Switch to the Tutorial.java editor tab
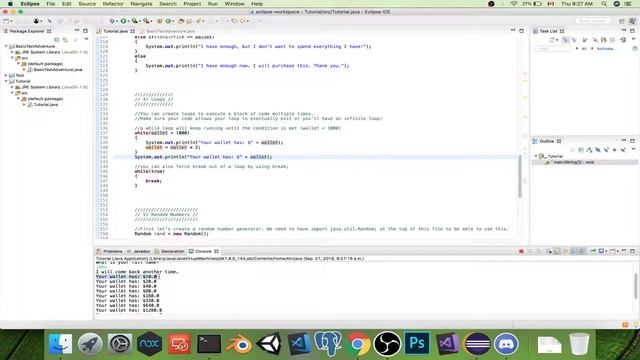The image size is (640, 360). pyautogui.click(x=116, y=31)
